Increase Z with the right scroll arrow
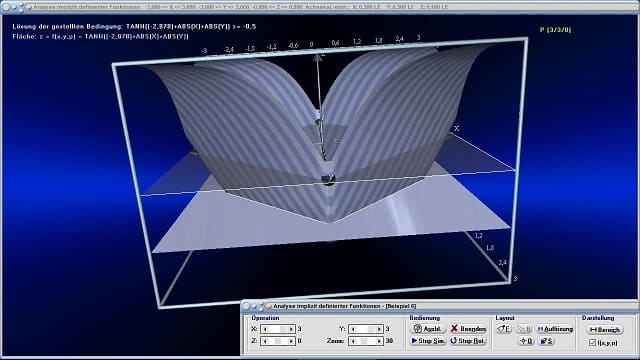This screenshot has height=360, width=640. [x=291, y=341]
